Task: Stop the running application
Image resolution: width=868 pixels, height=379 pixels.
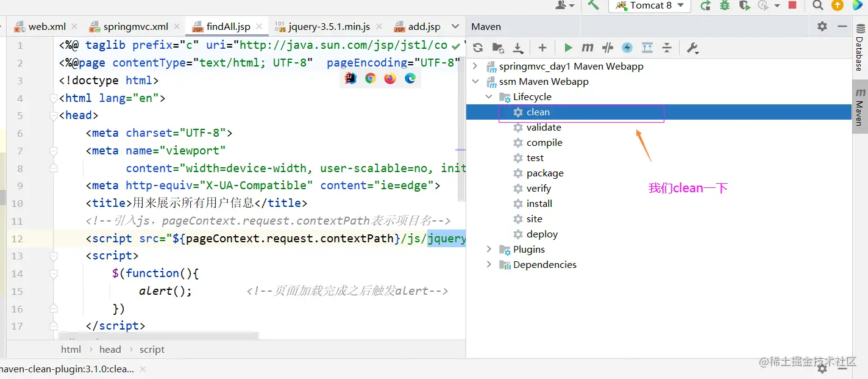Action: pos(792,5)
